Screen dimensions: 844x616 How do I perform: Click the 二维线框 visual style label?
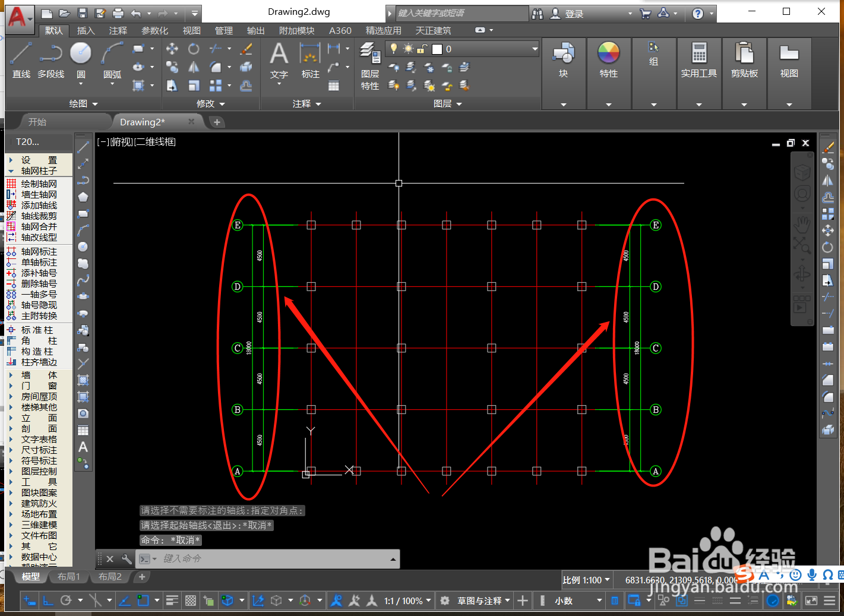pos(156,142)
